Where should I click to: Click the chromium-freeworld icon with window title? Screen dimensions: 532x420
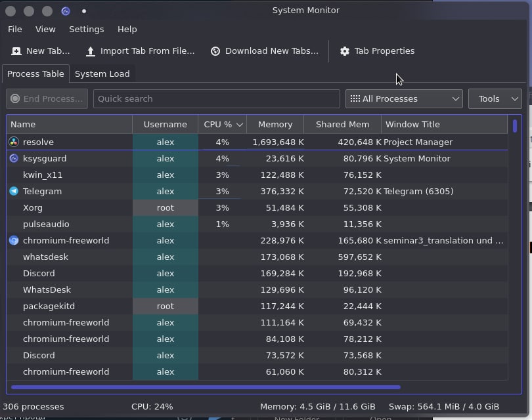[14, 240]
